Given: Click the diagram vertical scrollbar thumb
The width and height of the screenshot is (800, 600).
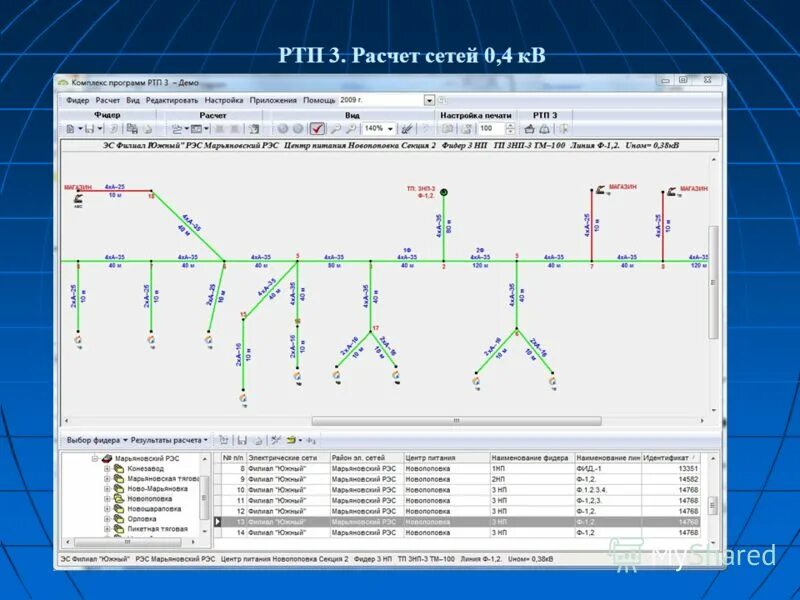Looking at the screenshot, I should [x=713, y=282].
